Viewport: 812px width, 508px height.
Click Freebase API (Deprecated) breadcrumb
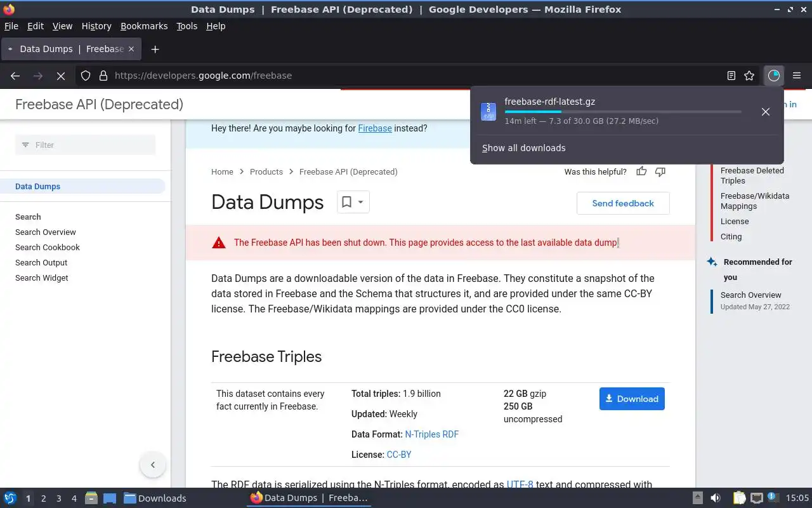tap(348, 171)
